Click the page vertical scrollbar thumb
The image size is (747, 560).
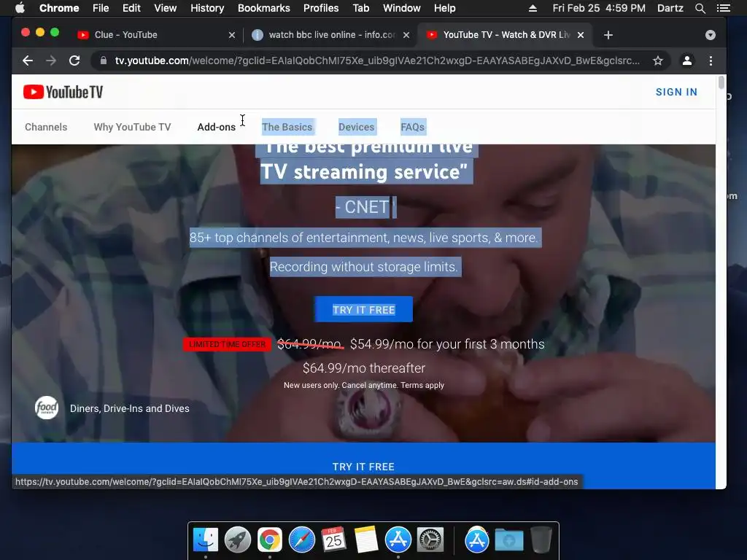pos(721,82)
